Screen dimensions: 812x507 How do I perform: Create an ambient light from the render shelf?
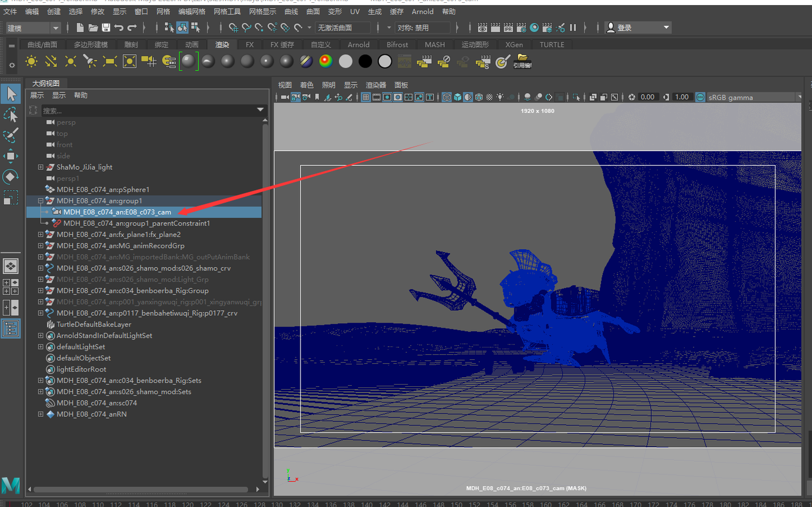coord(32,61)
